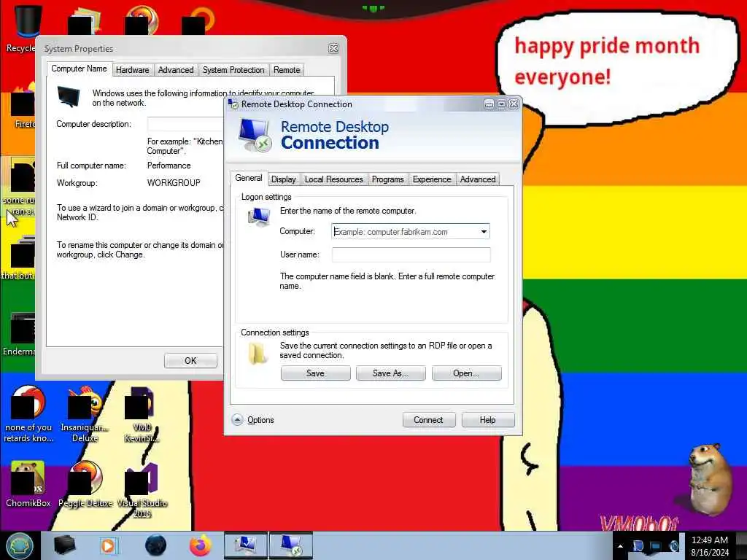Click the Remote Desktop title bar icon
The height and width of the screenshot is (560, 747).
click(x=233, y=104)
